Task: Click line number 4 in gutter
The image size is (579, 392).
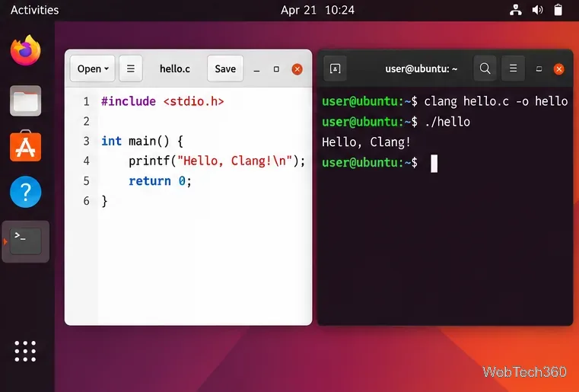Action: [x=86, y=161]
